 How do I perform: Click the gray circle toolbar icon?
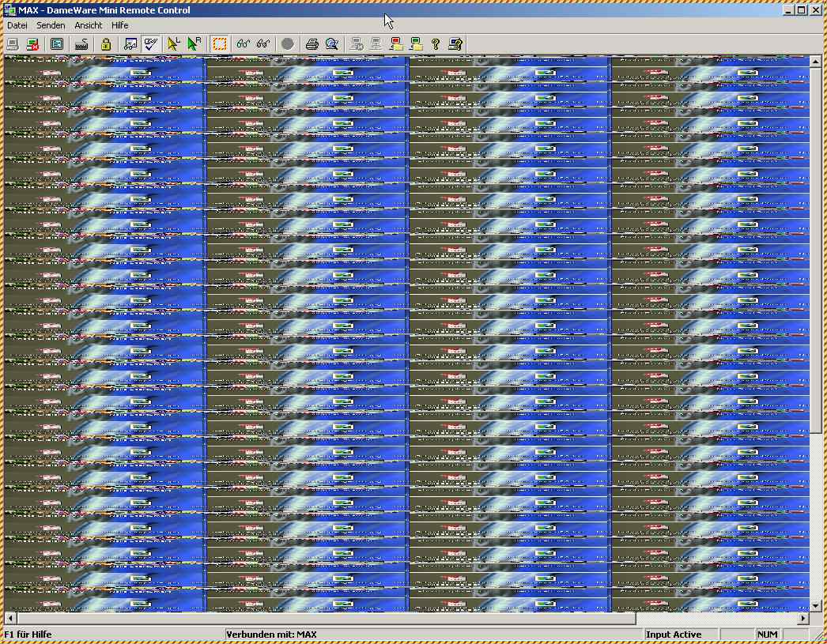tap(288, 44)
